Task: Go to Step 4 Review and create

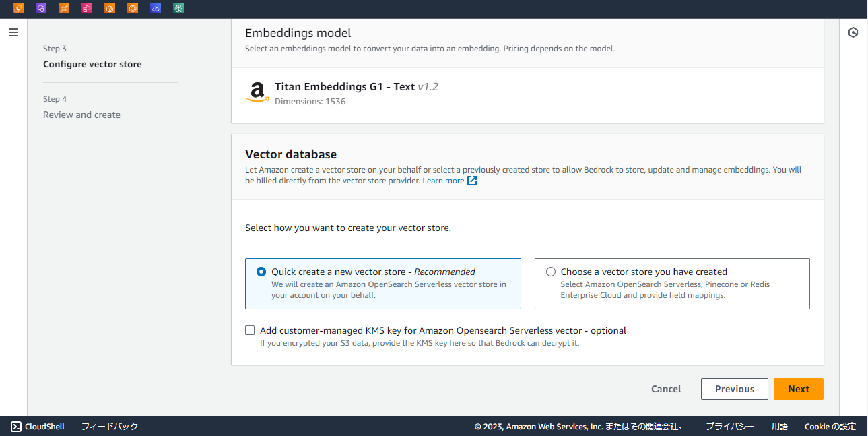Action: (x=81, y=115)
